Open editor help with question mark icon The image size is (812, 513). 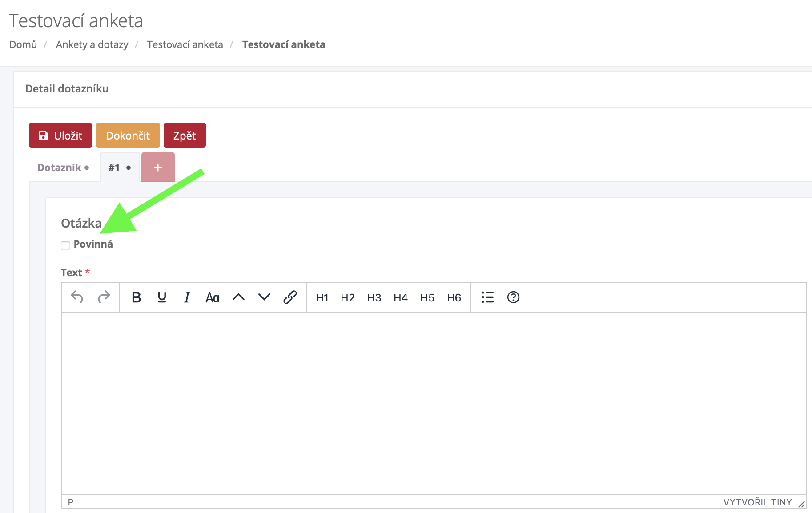513,297
